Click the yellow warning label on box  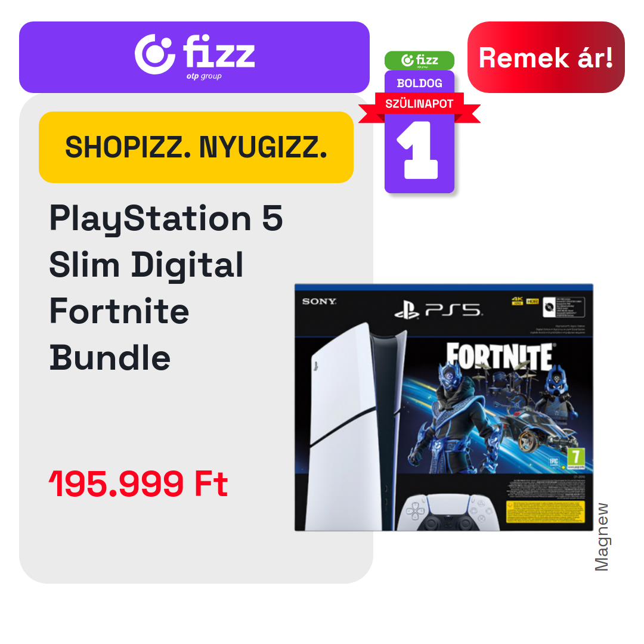point(546,512)
